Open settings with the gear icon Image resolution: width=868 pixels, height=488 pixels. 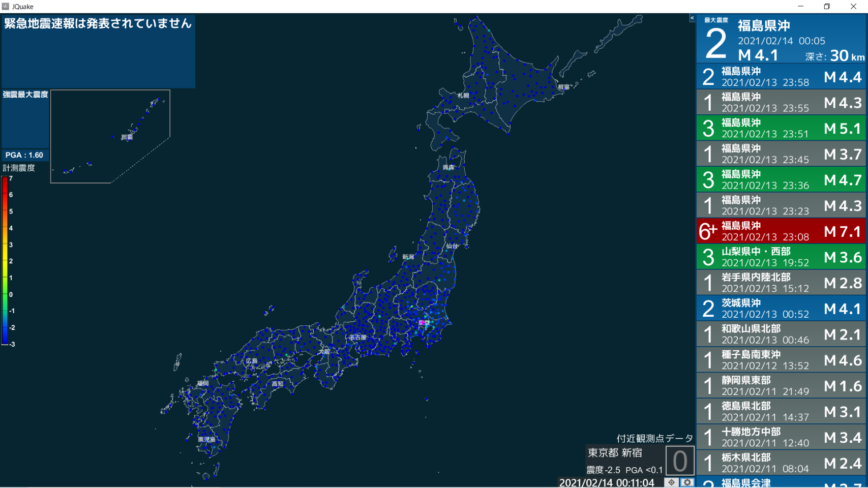pos(687,482)
